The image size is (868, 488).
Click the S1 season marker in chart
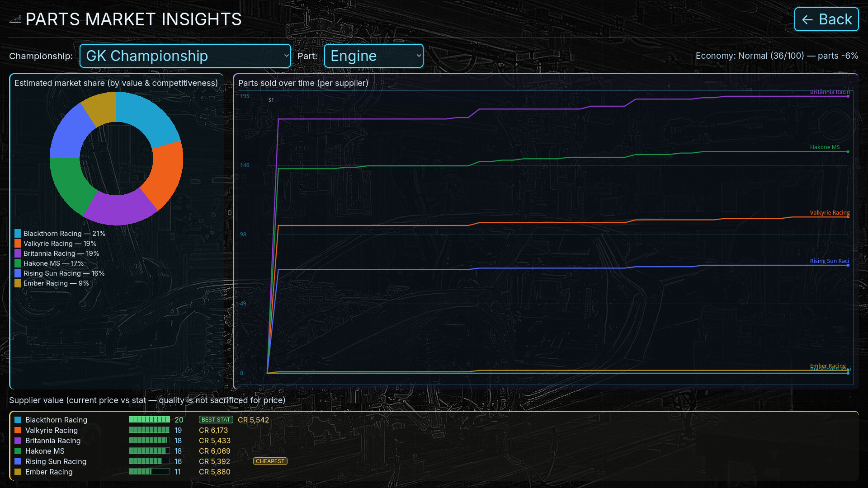pos(271,100)
